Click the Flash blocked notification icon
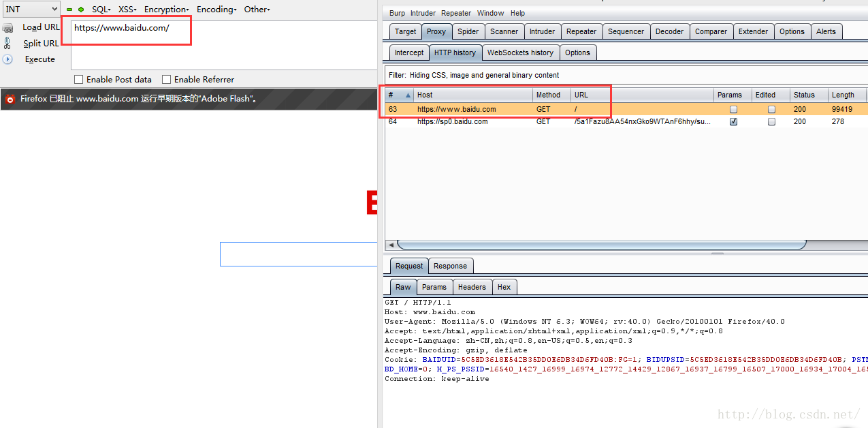This screenshot has height=428, width=868. [x=10, y=99]
